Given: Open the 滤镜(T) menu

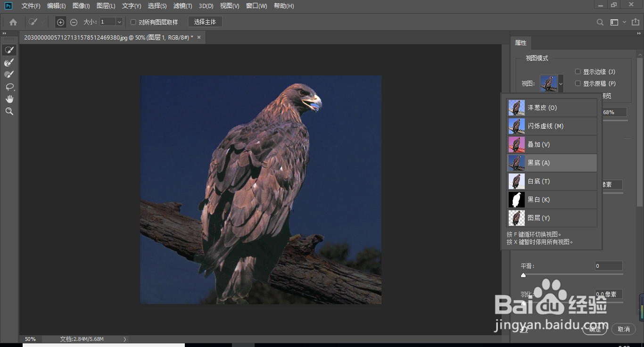Looking at the screenshot, I should 182,6.
